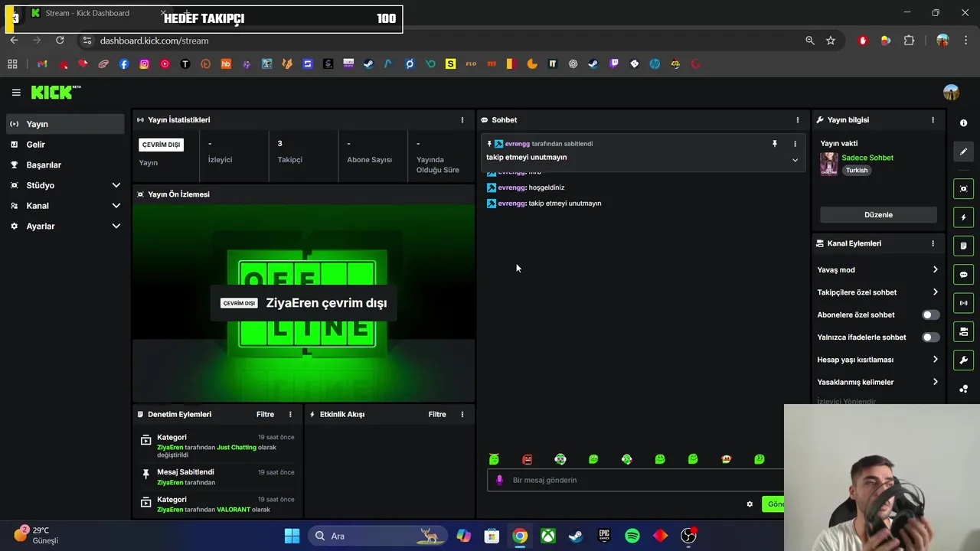Image resolution: width=980 pixels, height=551 pixels.
Task: Reload the page with browser refresh button
Action: point(60,41)
